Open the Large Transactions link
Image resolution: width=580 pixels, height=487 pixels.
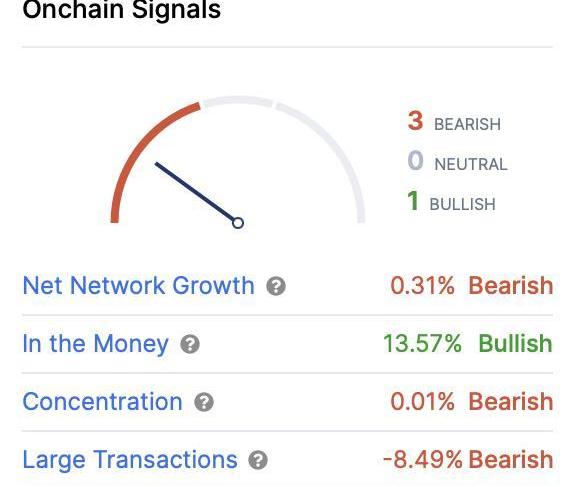tap(130, 460)
